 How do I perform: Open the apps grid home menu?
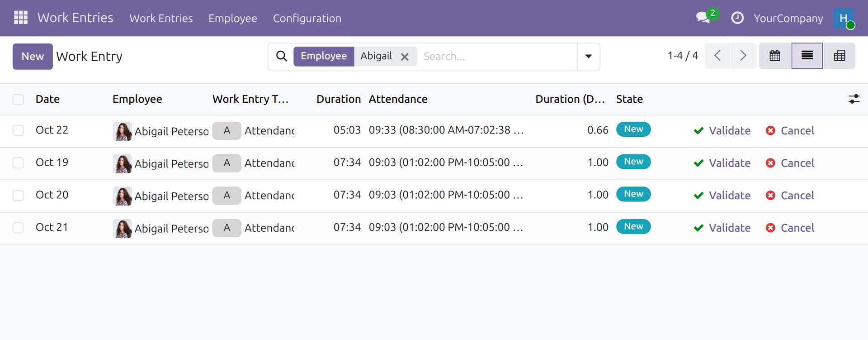tap(21, 18)
